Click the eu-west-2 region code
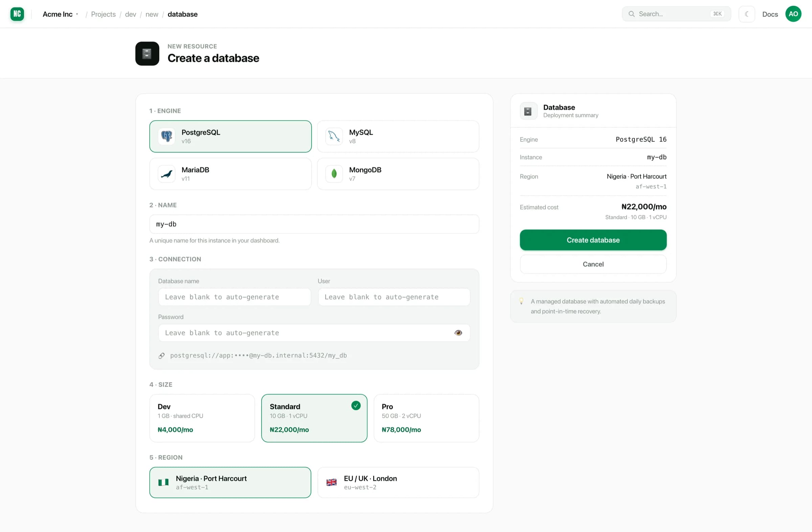The width and height of the screenshot is (812, 532). pos(360,487)
